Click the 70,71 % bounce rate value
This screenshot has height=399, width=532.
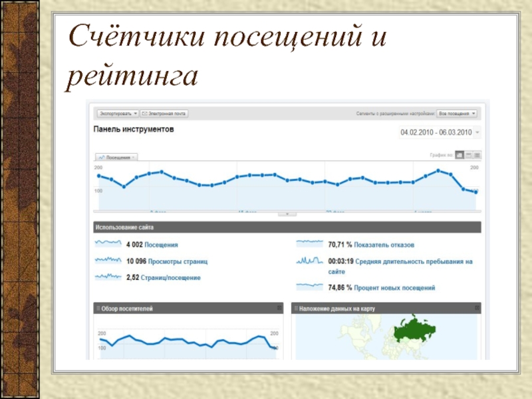340,245
